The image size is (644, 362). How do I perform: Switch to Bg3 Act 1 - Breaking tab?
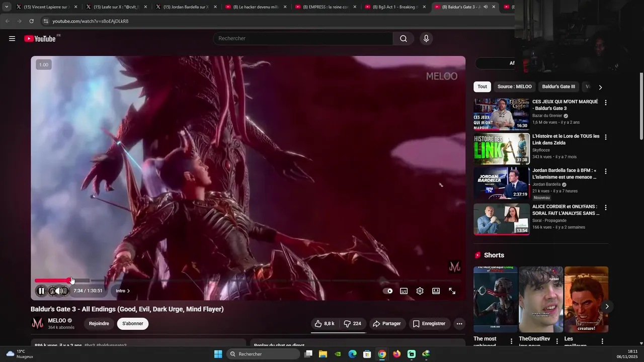pos(395,7)
